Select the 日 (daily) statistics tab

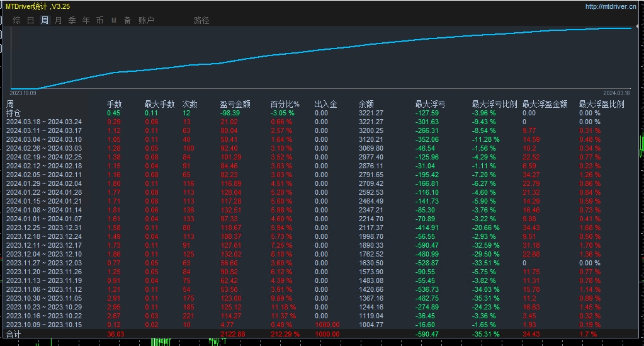tap(30, 20)
